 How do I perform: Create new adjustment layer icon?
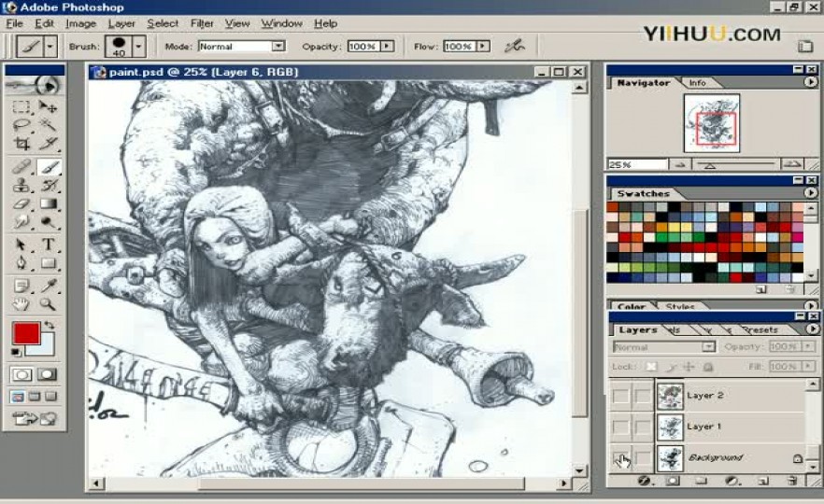[x=732, y=481]
